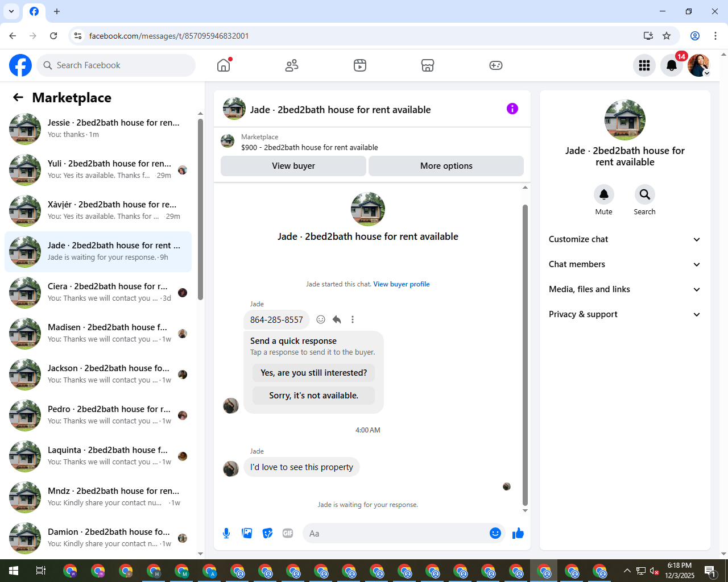Click the browser address bar URL

[169, 36]
